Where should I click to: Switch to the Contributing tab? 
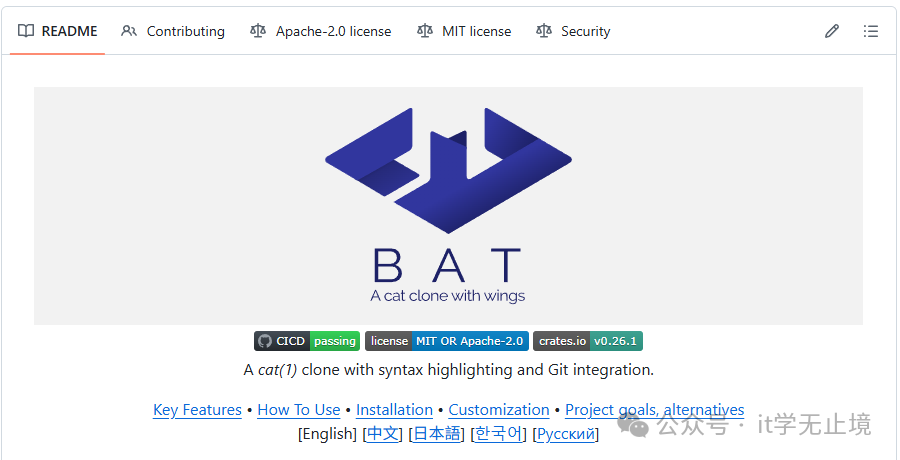173,31
